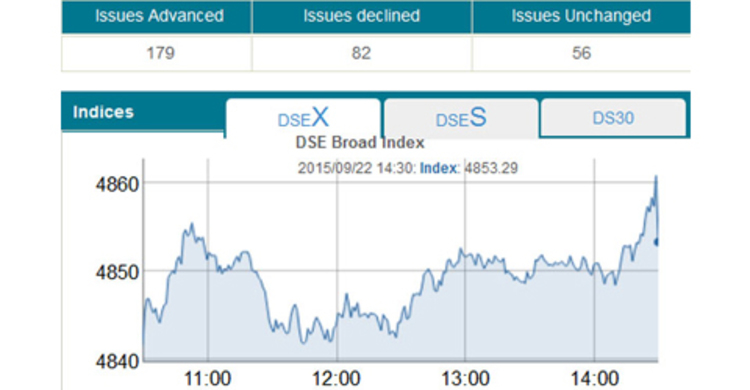Click the latest data point on chart
The width and height of the screenshot is (750, 390).
click(657, 242)
